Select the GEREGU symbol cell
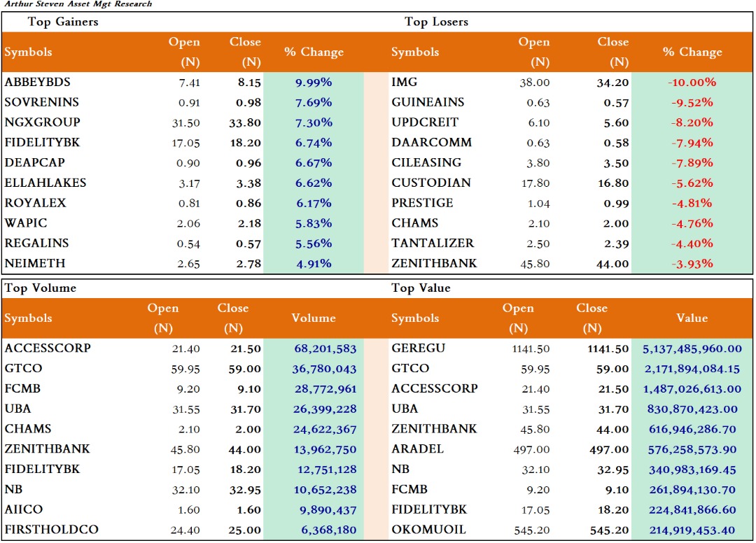The height and width of the screenshot is (543, 756). (419, 348)
